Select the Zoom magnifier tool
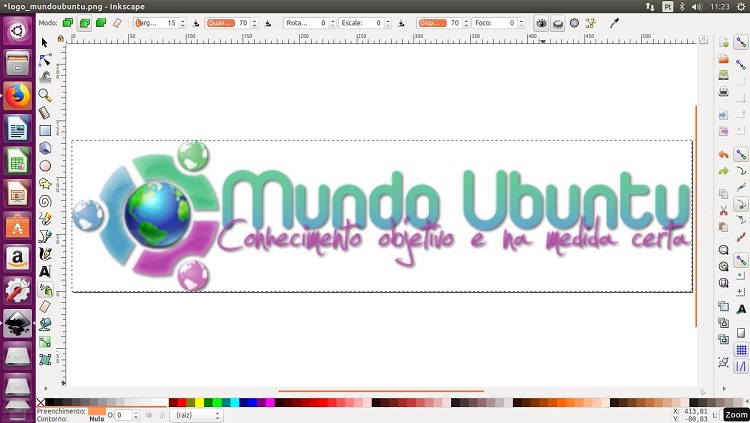 point(45,95)
